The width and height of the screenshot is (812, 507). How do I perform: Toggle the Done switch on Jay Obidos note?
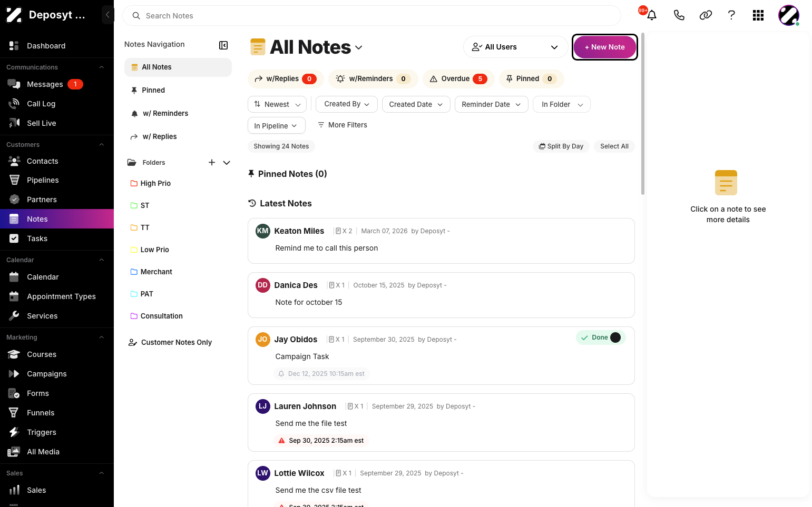coord(615,337)
